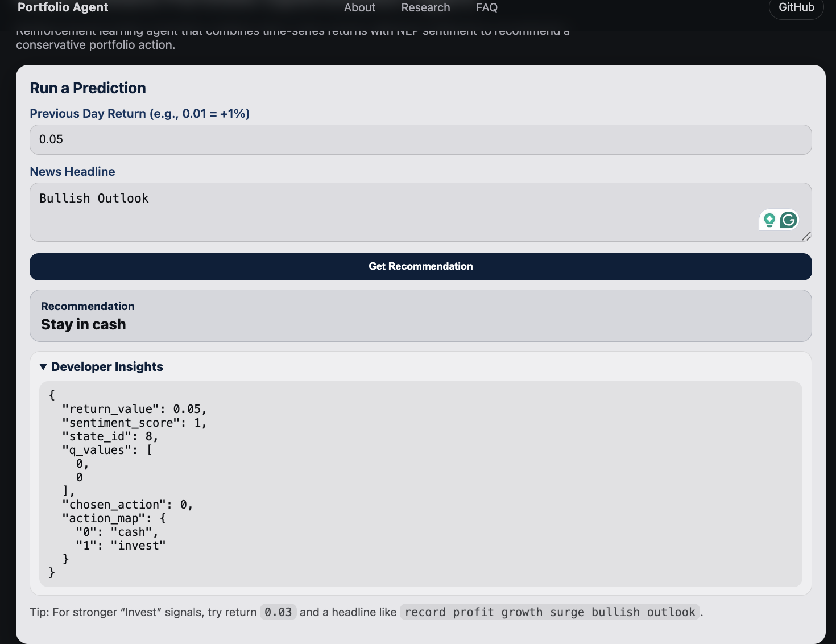
Task: Click the Portfolio Agent site title
Action: pyautogui.click(x=63, y=8)
